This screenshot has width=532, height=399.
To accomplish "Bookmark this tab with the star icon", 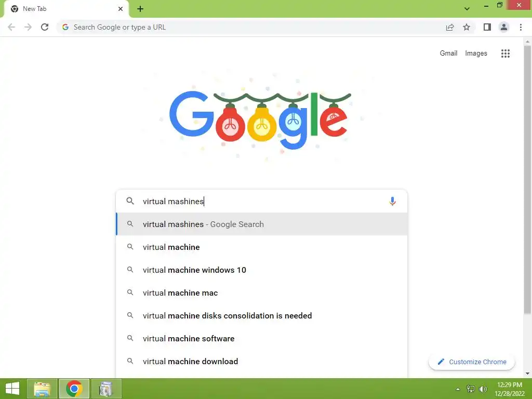I will coord(467,27).
